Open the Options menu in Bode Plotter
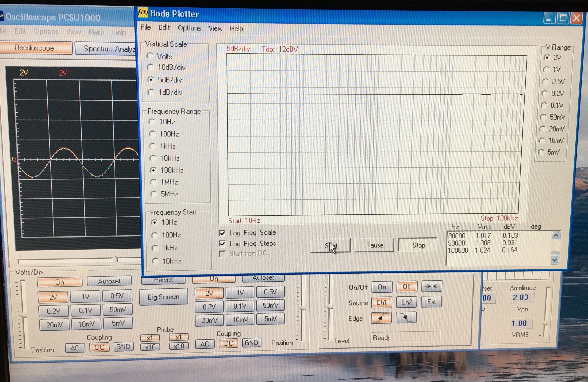The width and height of the screenshot is (588, 382). click(189, 28)
